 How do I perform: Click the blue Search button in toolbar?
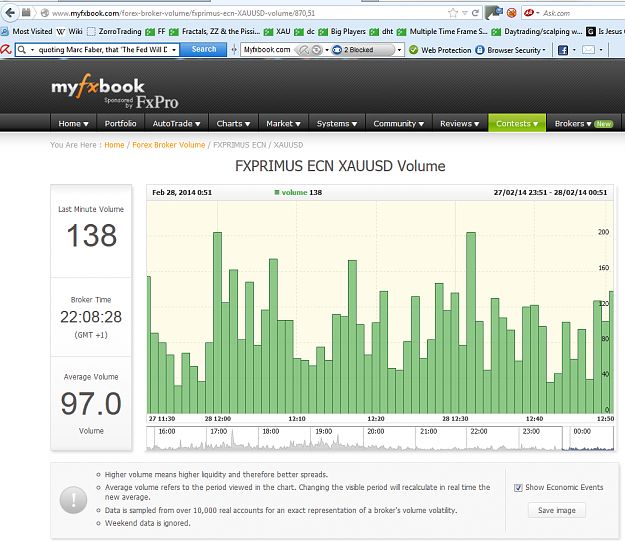203,49
